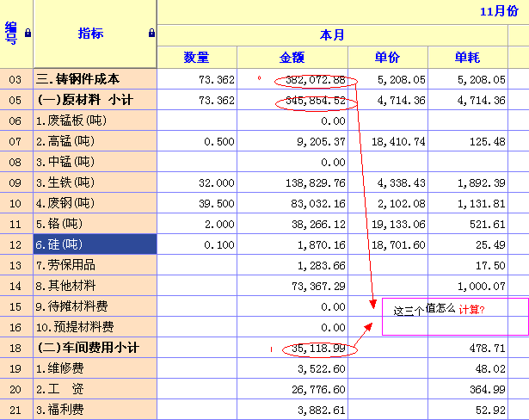Screen dimensions: 529x420
Task: Click amount cell 73,367.29
Action: point(292,286)
